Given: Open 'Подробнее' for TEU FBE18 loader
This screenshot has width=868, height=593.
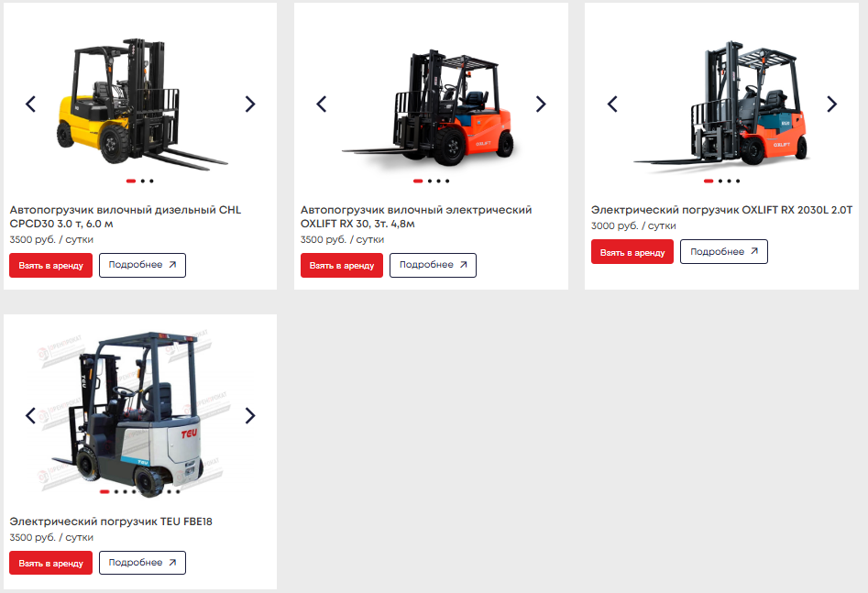Looking at the screenshot, I should click(142, 563).
